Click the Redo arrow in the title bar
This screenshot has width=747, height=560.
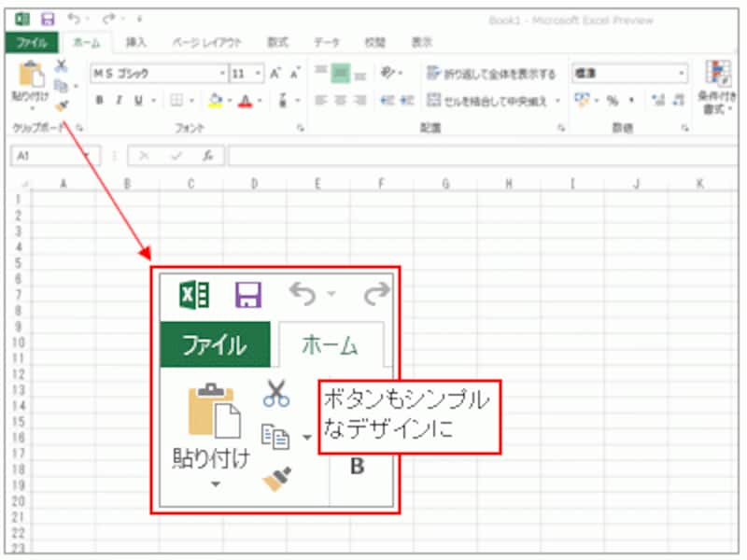tap(109, 19)
